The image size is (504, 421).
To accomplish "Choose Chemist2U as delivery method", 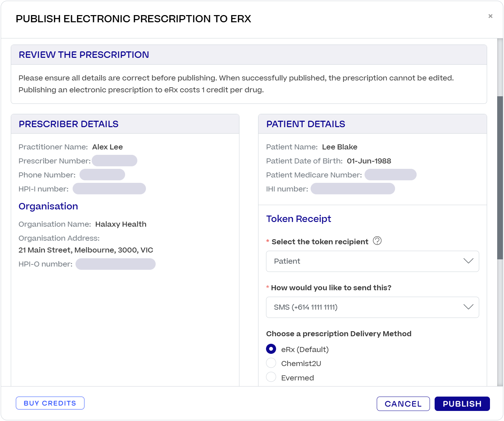I will tap(271, 363).
